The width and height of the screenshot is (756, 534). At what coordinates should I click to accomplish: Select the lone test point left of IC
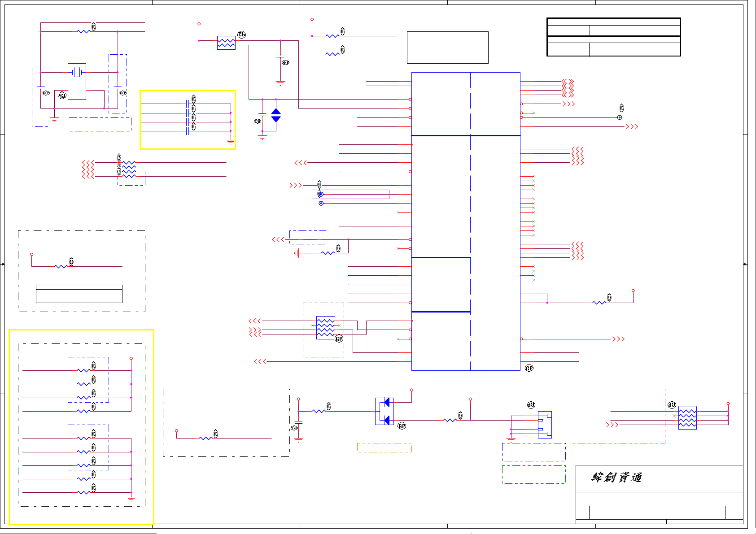321,204
